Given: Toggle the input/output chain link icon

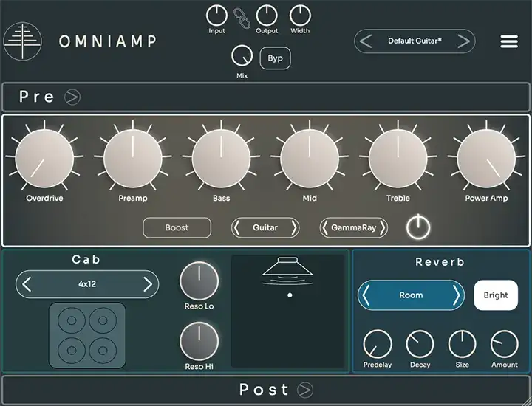Looking at the screenshot, I should [242, 18].
